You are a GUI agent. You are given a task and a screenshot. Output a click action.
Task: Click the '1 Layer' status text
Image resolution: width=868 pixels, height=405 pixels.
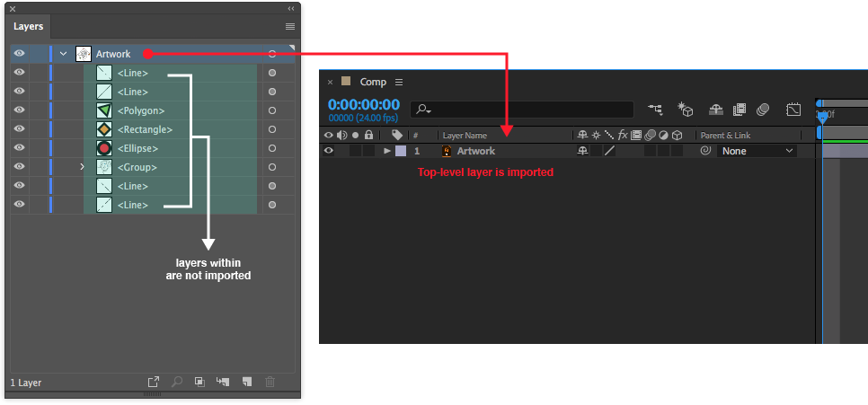pyautogui.click(x=25, y=383)
